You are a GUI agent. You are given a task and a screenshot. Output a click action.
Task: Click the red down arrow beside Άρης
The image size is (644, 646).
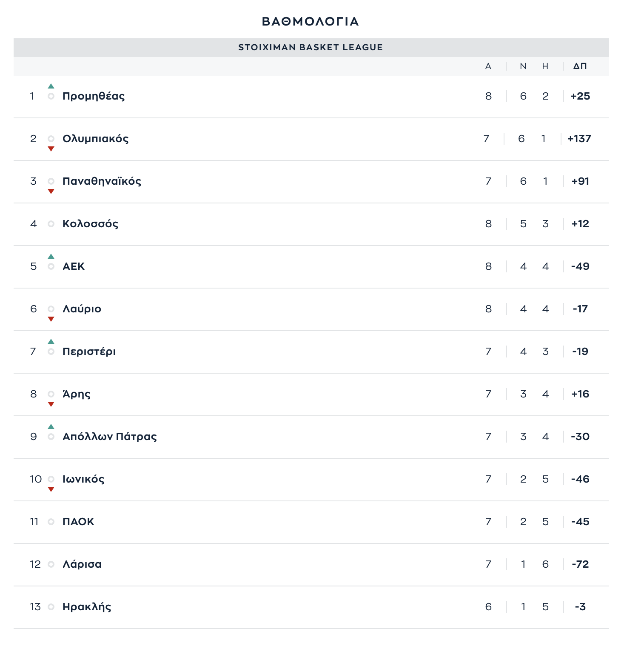(x=51, y=404)
